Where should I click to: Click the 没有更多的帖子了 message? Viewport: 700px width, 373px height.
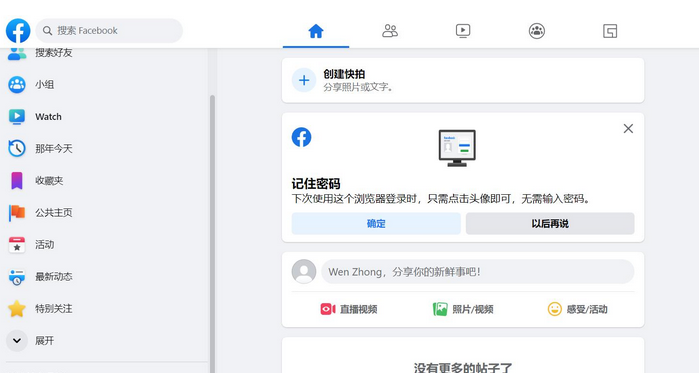pyautogui.click(x=463, y=368)
